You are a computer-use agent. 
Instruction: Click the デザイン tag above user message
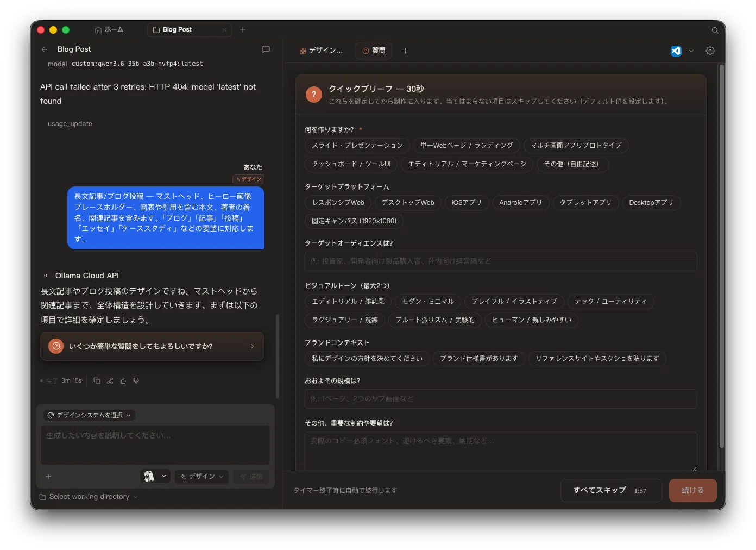pyautogui.click(x=249, y=179)
